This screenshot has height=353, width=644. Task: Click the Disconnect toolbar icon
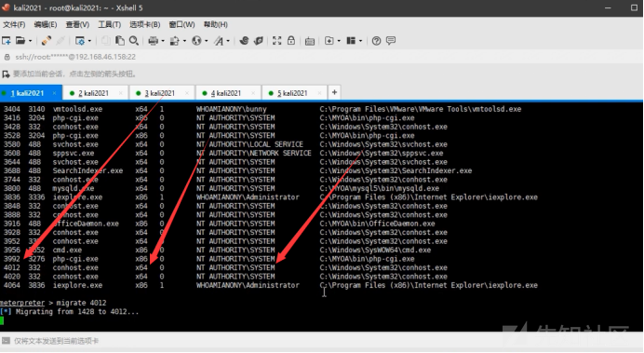click(60, 41)
